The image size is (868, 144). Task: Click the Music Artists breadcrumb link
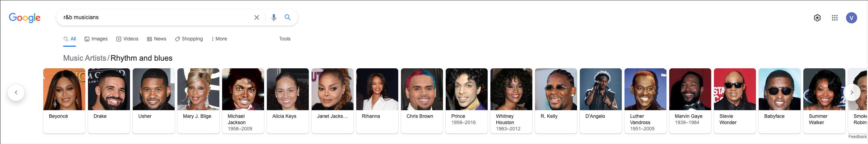coord(85,58)
